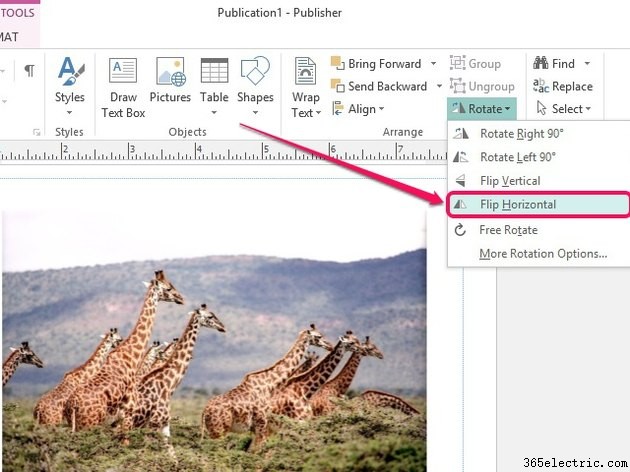The image size is (630, 472).
Task: Click the Table grid icon
Action: (214, 70)
